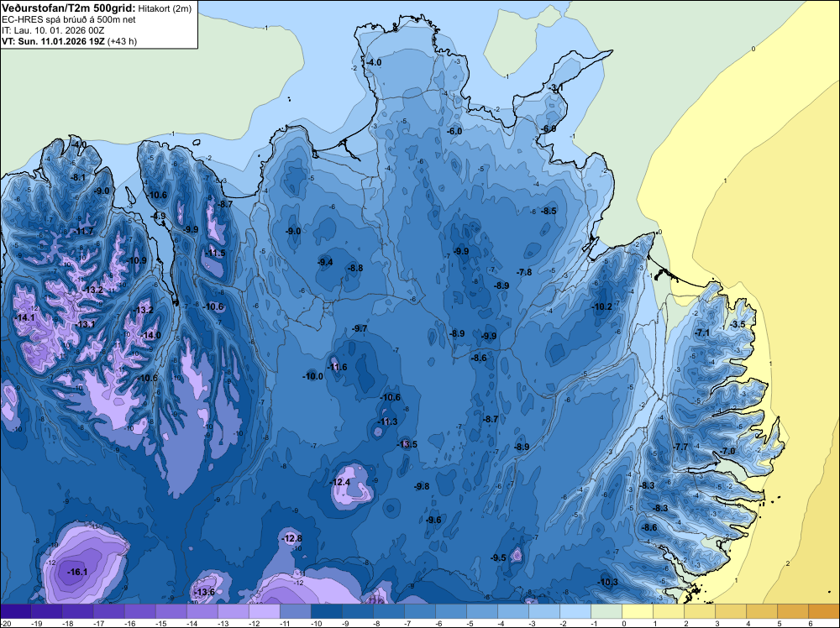Click the -3.1 temperature label
Screen dimensions: 840x628
coord(556,87)
